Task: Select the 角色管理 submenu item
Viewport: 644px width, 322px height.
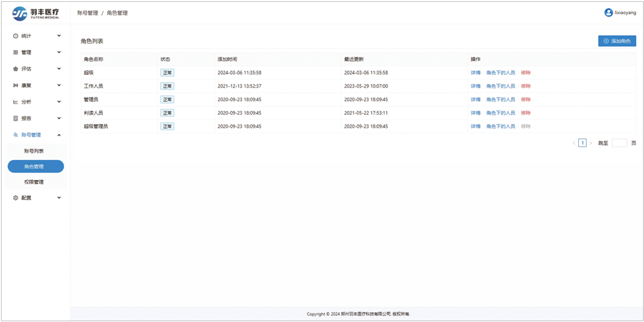Action: point(36,166)
